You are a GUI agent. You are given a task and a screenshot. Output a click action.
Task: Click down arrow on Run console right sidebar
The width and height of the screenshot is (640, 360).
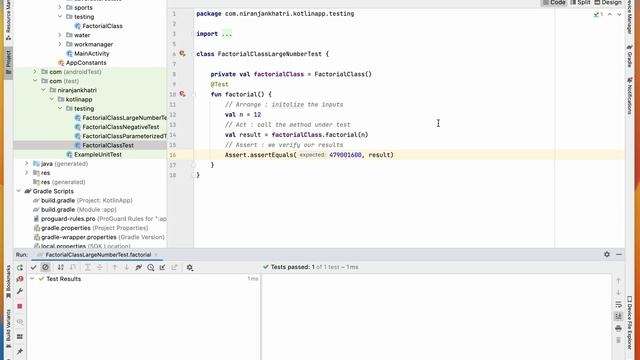click(x=618, y=293)
